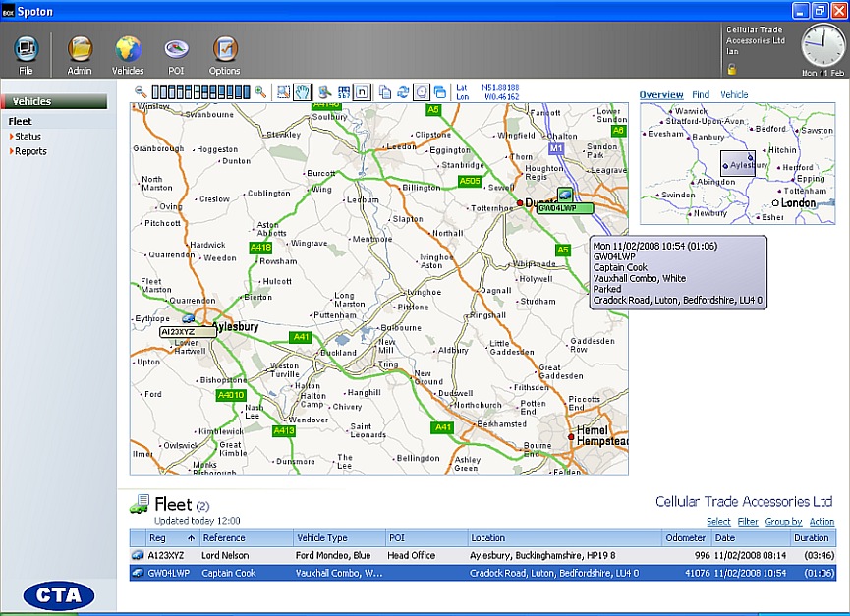Click the map zoom level slider bar

point(200,92)
